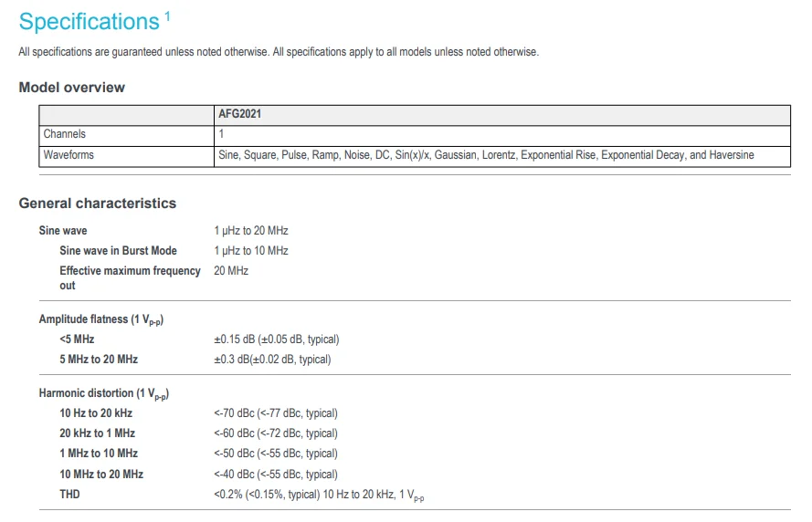812x522 pixels.
Task: Click the 'THD' label
Action: [69, 495]
